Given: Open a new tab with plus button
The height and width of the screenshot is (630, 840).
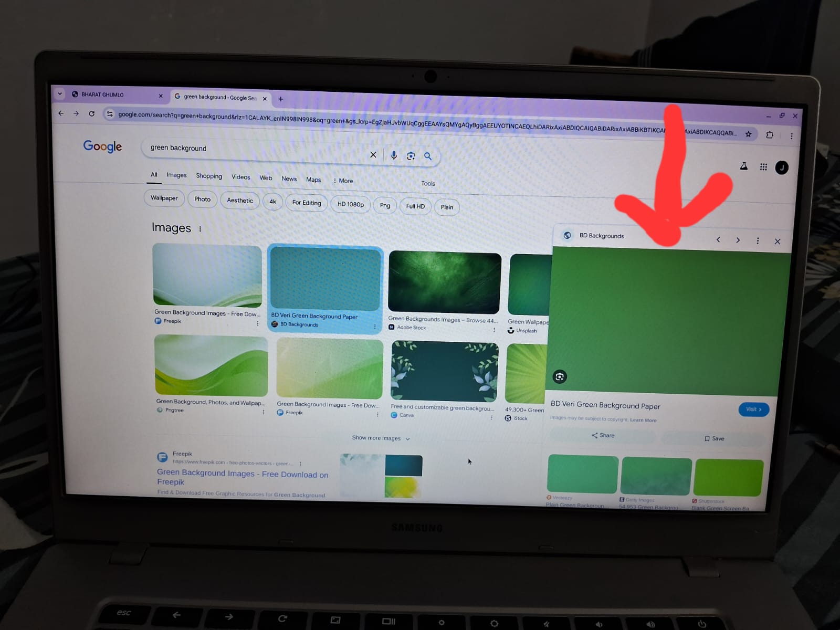Looking at the screenshot, I should pyautogui.click(x=281, y=99).
